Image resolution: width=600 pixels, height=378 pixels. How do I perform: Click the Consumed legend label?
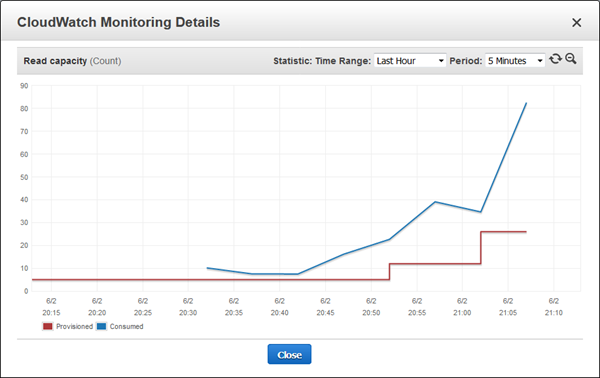126,326
